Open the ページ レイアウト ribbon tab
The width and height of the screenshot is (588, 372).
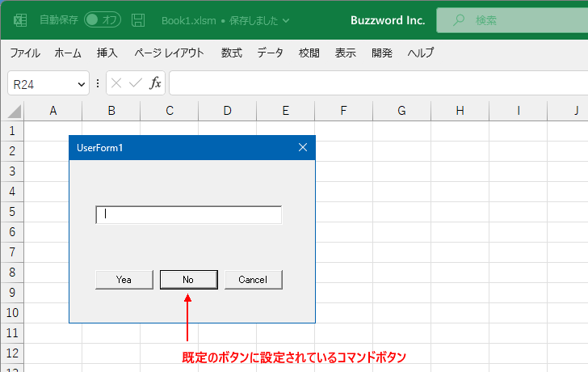pos(169,53)
